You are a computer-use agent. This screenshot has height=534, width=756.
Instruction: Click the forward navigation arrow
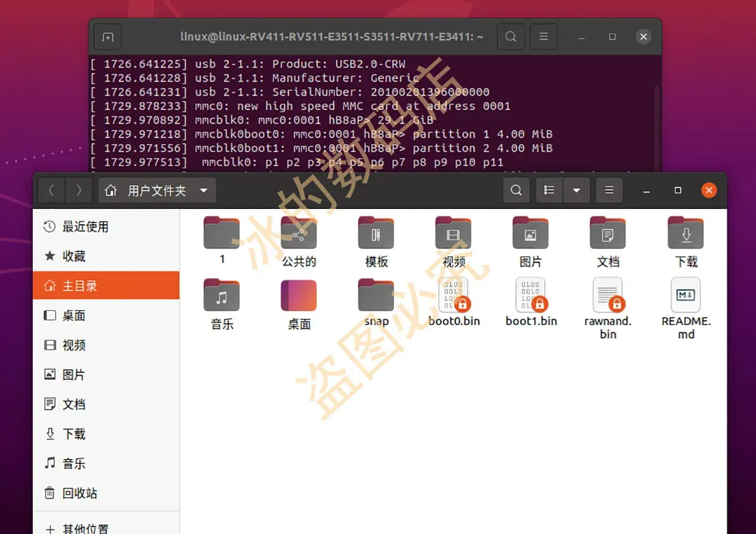pyautogui.click(x=79, y=191)
